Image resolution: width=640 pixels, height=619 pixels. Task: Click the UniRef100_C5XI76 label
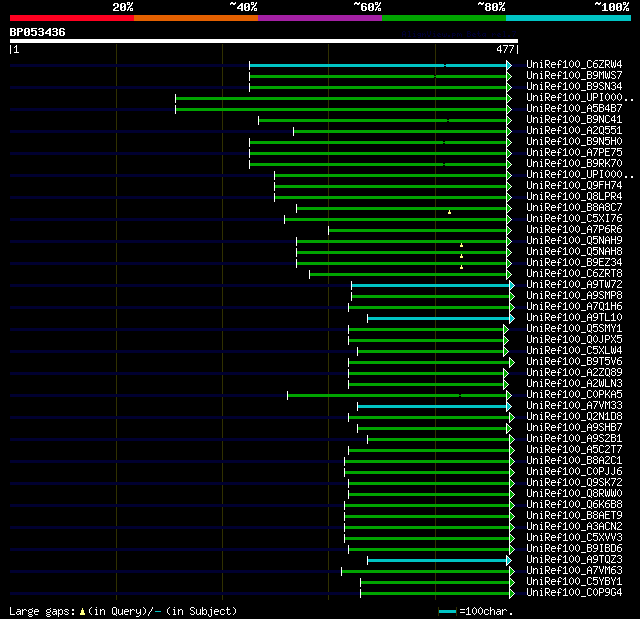(574, 219)
